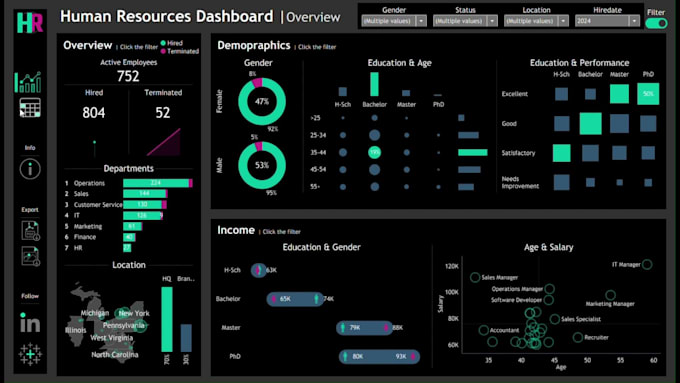Click the Active Employees value 752
This screenshot has width=680, height=383.
[128, 76]
